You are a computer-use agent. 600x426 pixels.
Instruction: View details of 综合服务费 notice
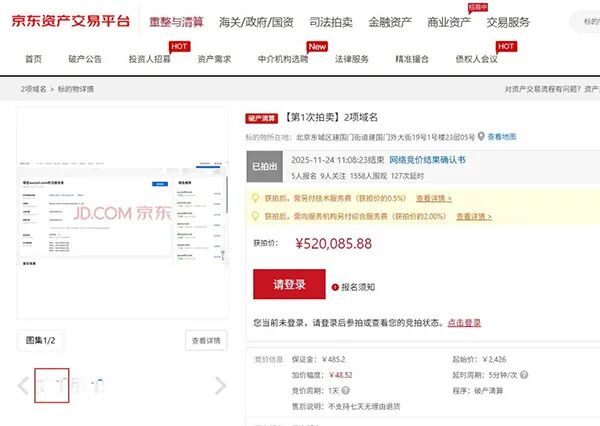pyautogui.click(x=474, y=216)
